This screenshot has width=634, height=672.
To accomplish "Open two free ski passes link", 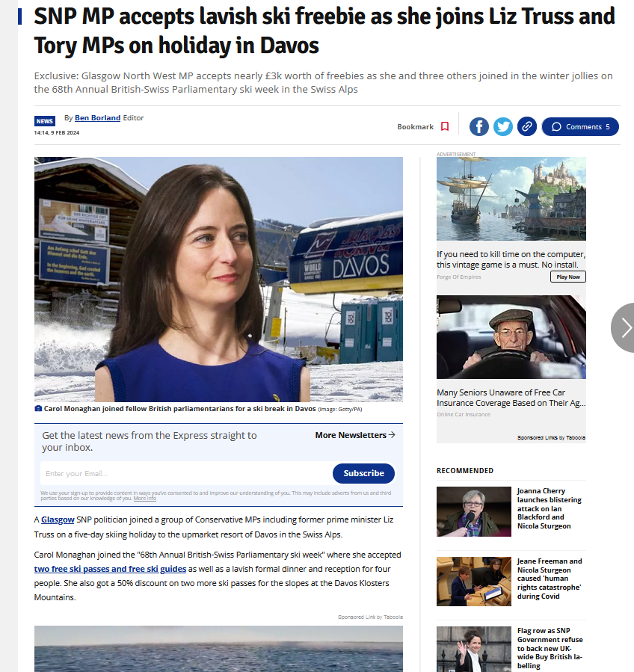I will click(110, 569).
